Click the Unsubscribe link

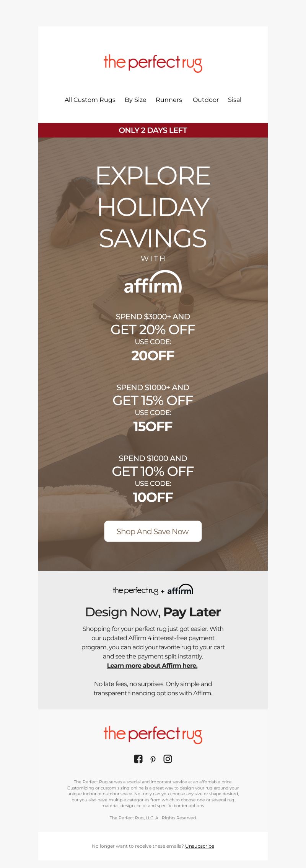click(200, 846)
